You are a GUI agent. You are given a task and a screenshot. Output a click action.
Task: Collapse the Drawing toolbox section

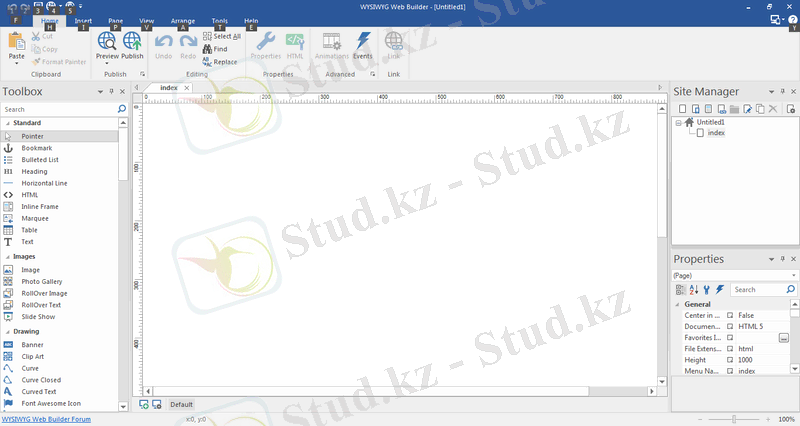(8, 332)
